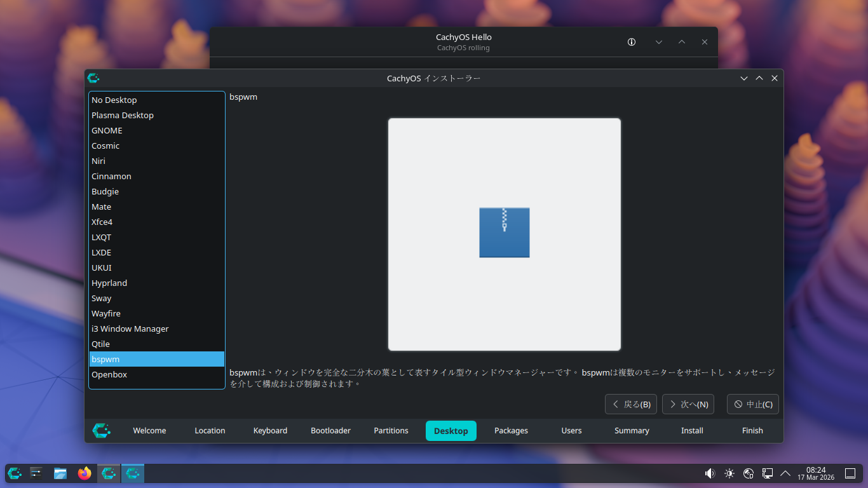Choose "Plasma Desktop" from the list
Image resolution: width=868 pixels, height=488 pixels.
157,115
